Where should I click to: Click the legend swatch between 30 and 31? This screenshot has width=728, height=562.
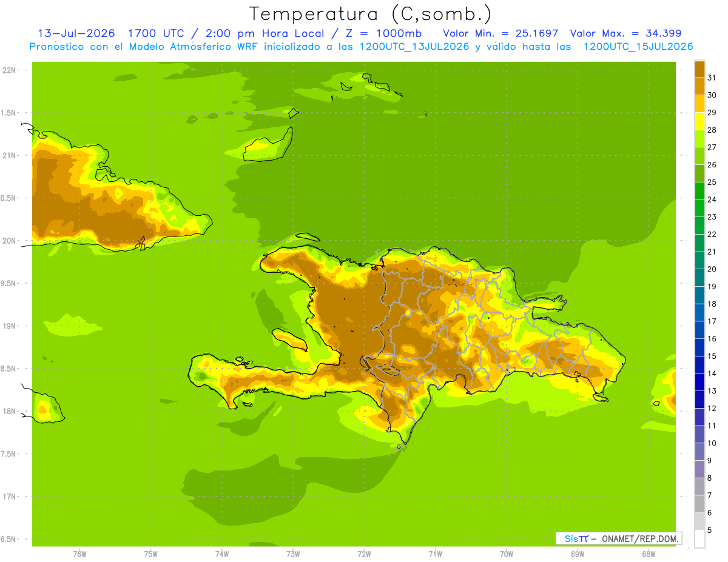point(699,87)
